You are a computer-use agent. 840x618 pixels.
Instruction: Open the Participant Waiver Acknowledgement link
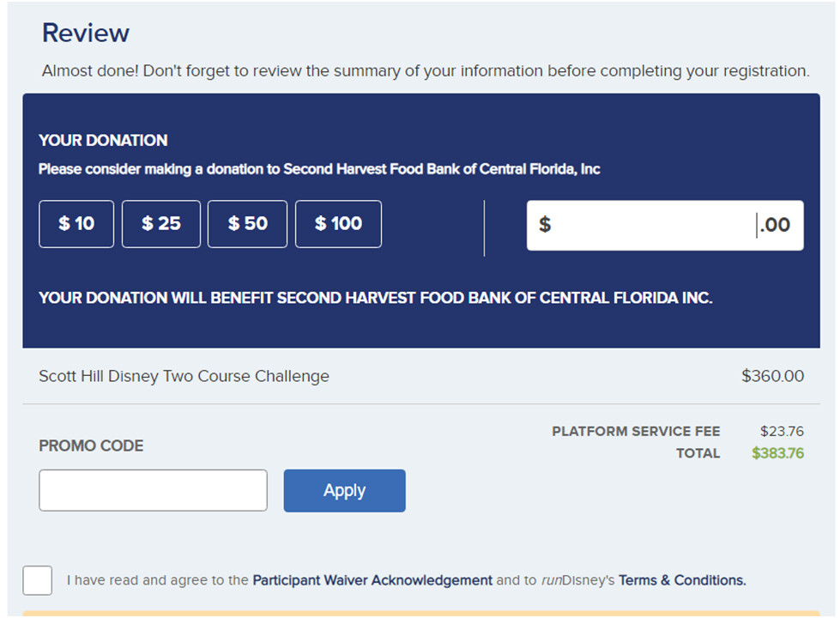[372, 580]
